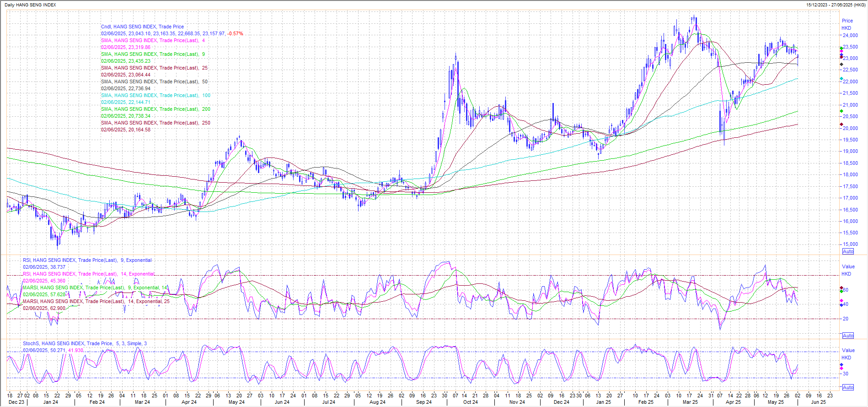Click the SMA 50 value 22,736.94
868x407 pixels.
pos(125,88)
